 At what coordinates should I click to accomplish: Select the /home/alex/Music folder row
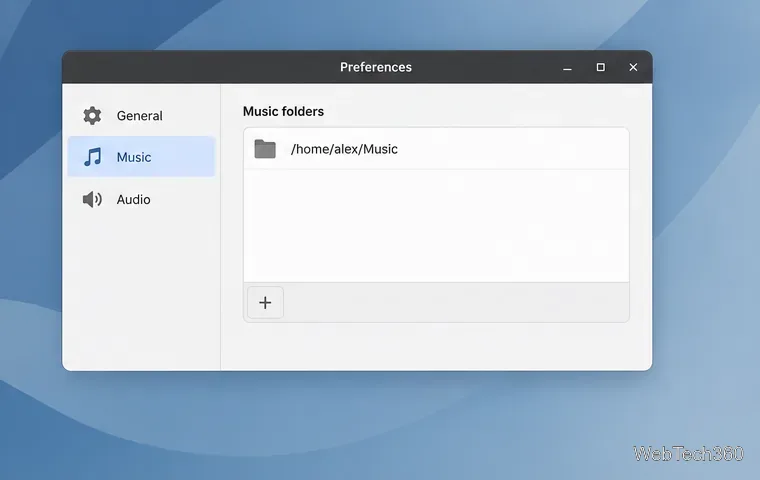(x=436, y=149)
